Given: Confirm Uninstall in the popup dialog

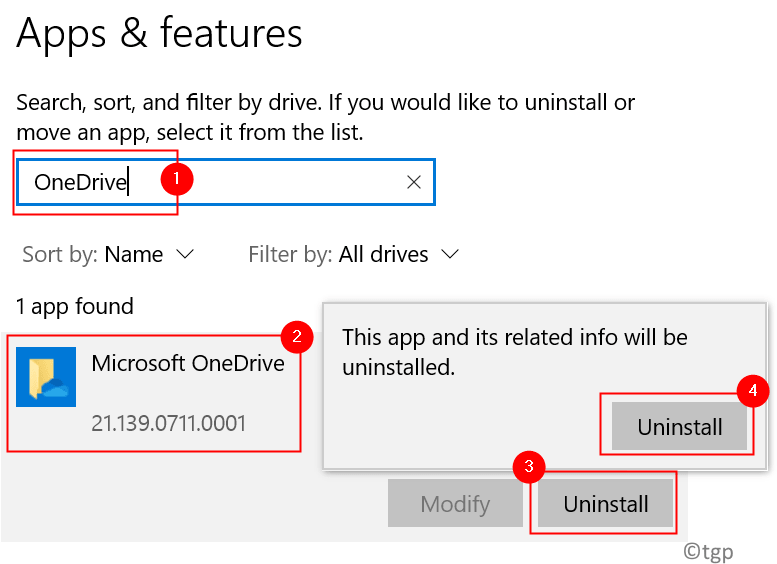Looking at the screenshot, I should (x=679, y=426).
